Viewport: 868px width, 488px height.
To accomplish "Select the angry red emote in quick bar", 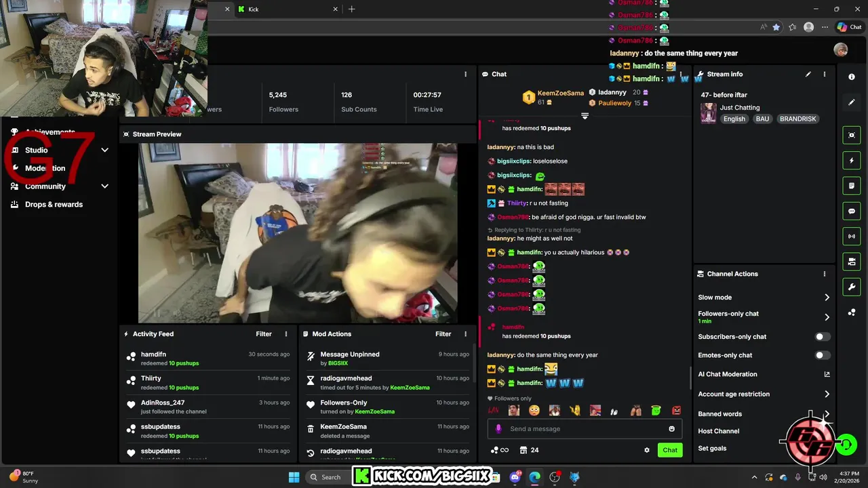I will [677, 411].
